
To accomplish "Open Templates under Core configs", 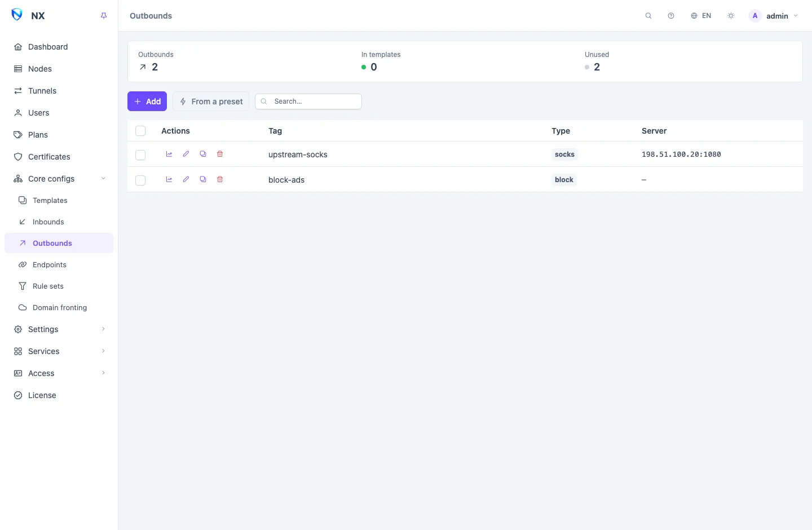I will [x=59, y=200].
